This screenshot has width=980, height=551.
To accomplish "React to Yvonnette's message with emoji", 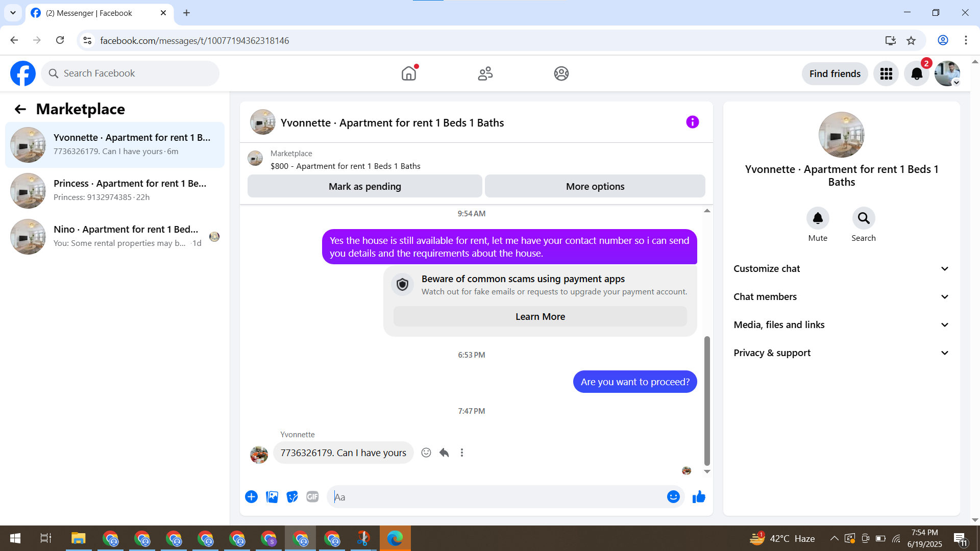I will (x=426, y=453).
